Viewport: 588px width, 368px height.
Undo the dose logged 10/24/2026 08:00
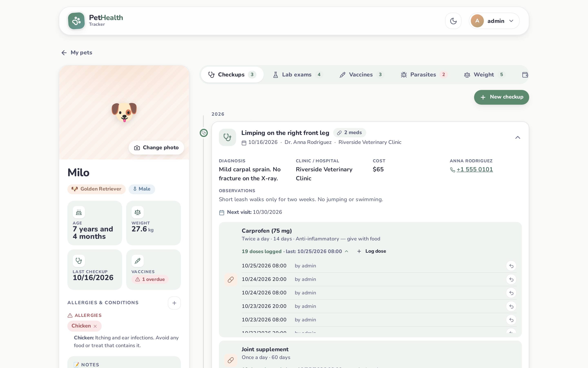tap(511, 293)
